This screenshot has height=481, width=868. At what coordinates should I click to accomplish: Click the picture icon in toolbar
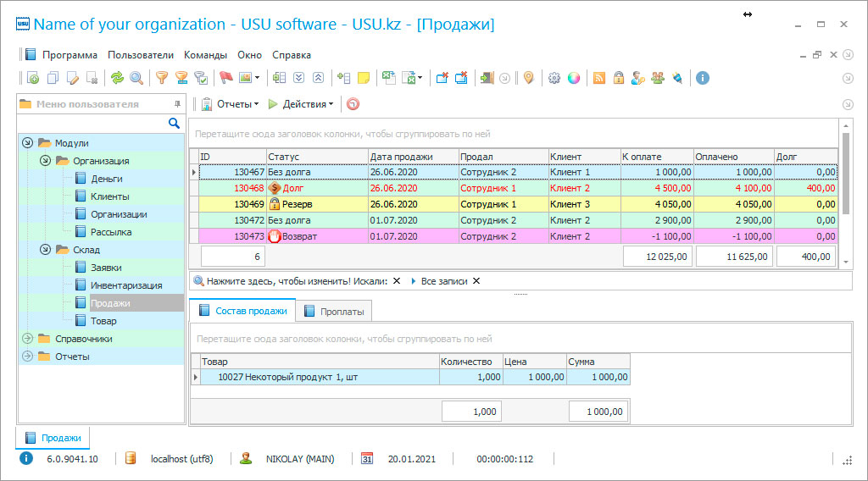pyautogui.click(x=245, y=78)
